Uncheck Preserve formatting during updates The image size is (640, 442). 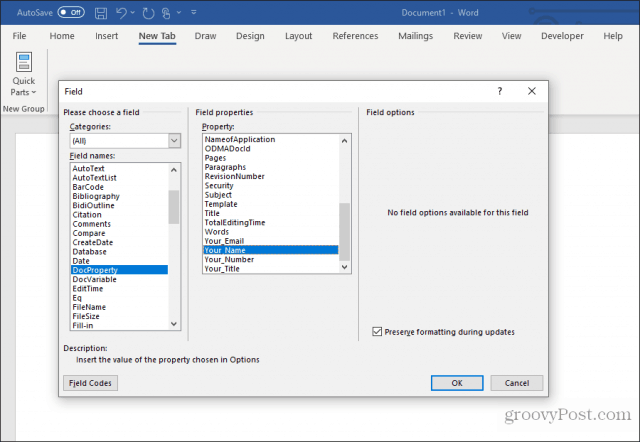coord(377,331)
